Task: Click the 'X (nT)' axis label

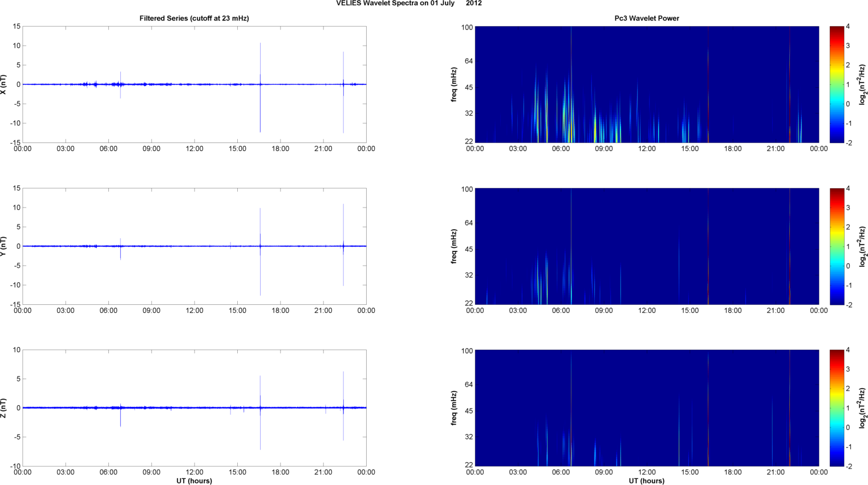Action: click(x=3, y=84)
